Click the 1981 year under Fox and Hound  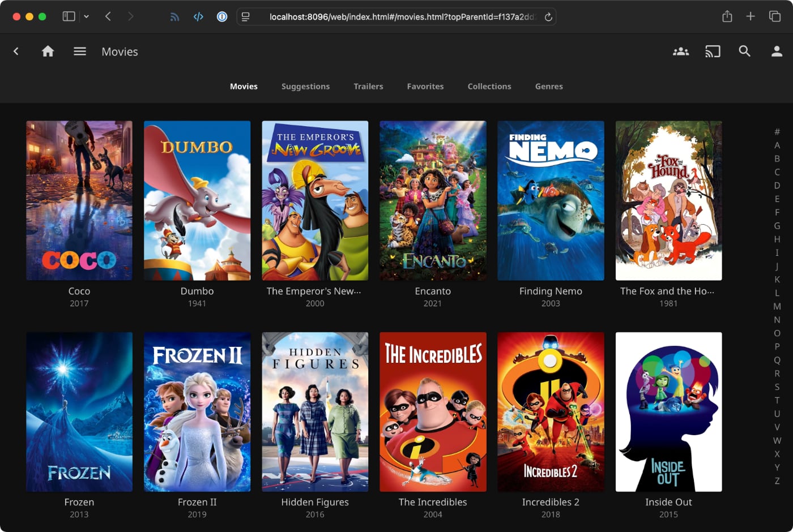pyautogui.click(x=668, y=303)
